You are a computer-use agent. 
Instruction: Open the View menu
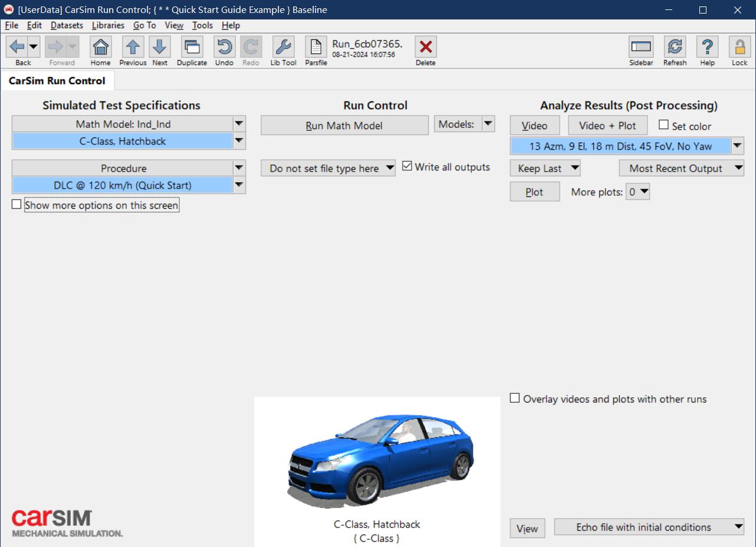tap(174, 25)
